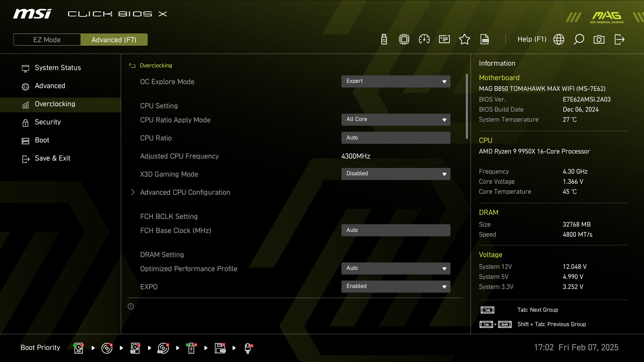Click the CPU chip icon in toolbar

click(404, 40)
